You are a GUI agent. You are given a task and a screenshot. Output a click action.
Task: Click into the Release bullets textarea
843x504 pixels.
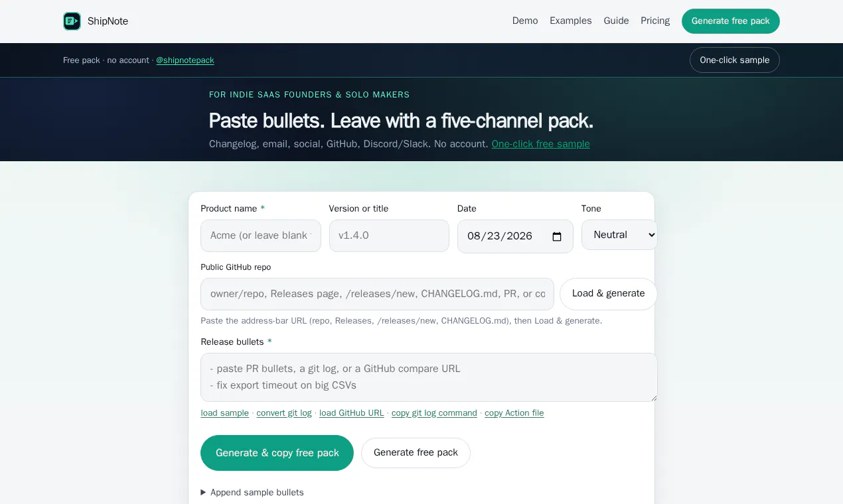tap(429, 377)
